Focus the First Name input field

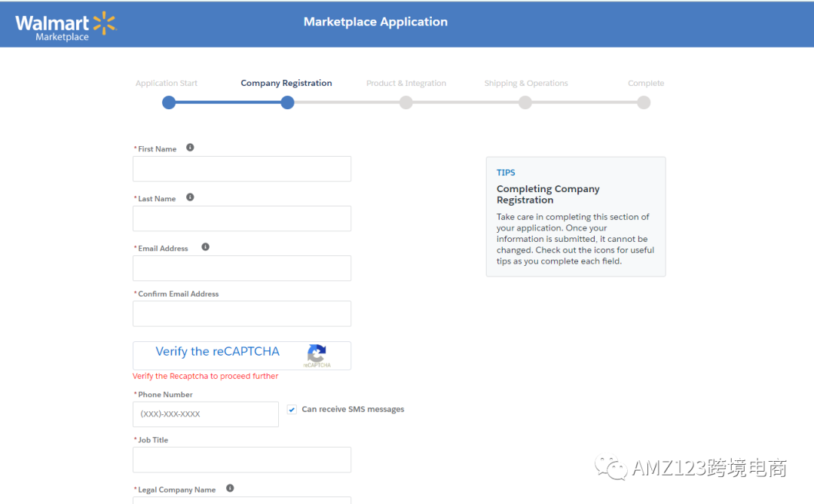tap(241, 169)
